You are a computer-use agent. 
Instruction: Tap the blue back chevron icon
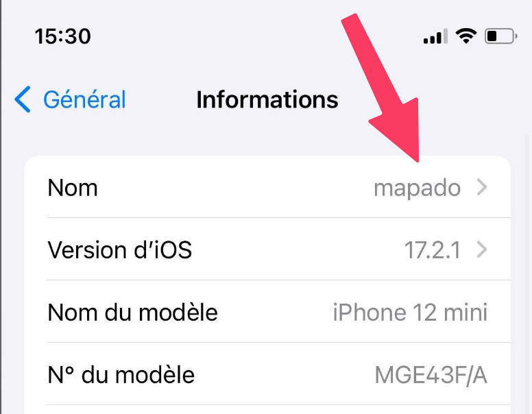tap(23, 99)
